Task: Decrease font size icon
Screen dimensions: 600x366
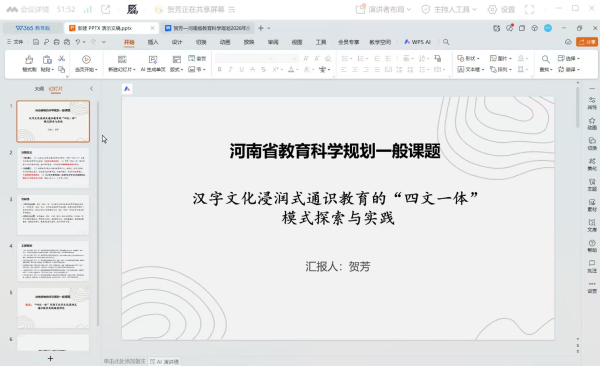Action: (317, 58)
